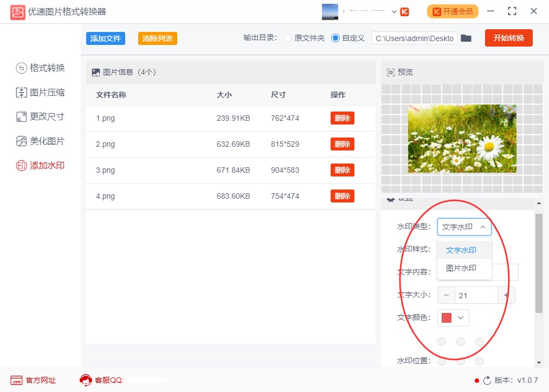Pick the first 水印位置 position circle
Image resolution: width=549 pixels, height=392 pixels.
click(442, 342)
